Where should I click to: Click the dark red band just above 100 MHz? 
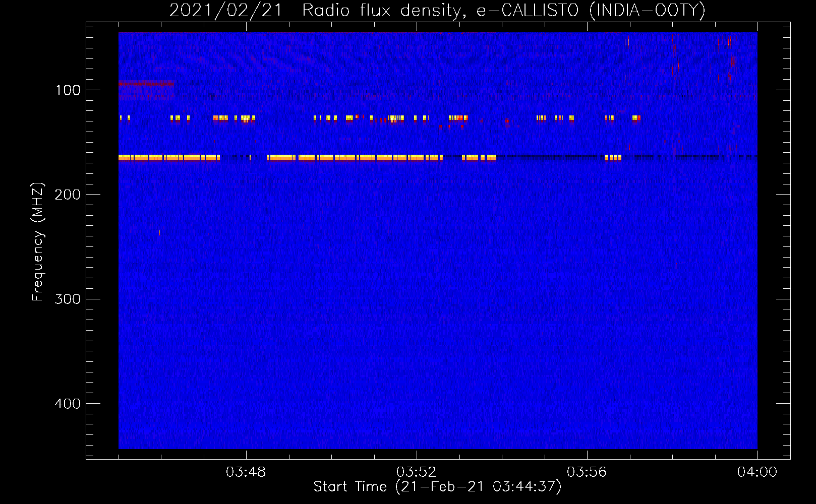146,84
